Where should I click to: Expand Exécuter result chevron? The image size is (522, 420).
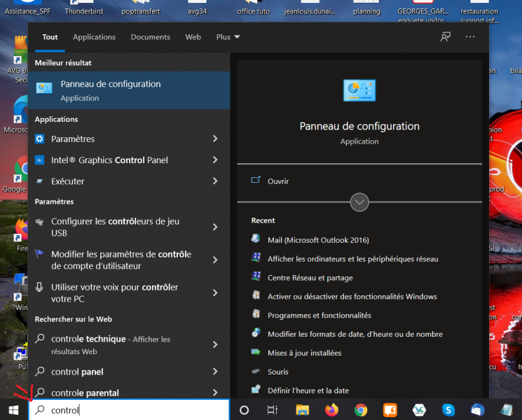click(x=215, y=181)
